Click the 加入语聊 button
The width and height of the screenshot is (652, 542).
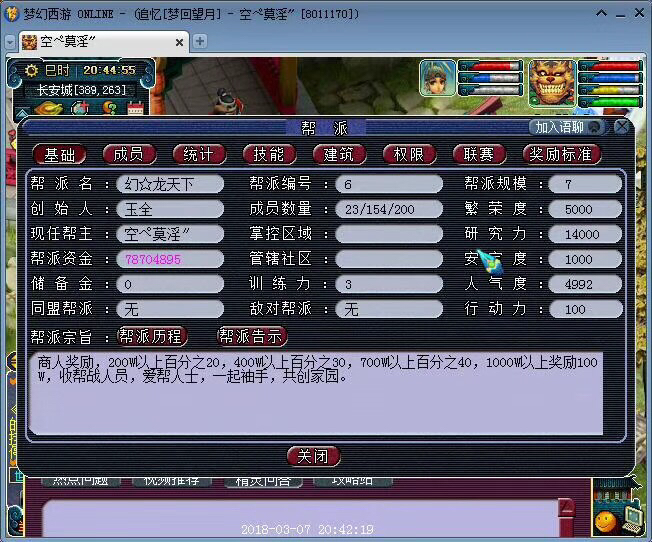pos(566,127)
